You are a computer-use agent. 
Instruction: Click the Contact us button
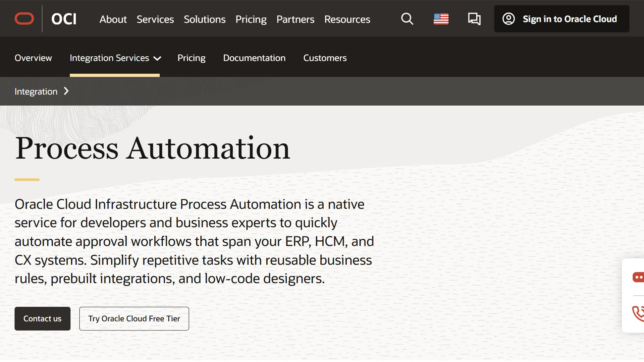tap(43, 319)
